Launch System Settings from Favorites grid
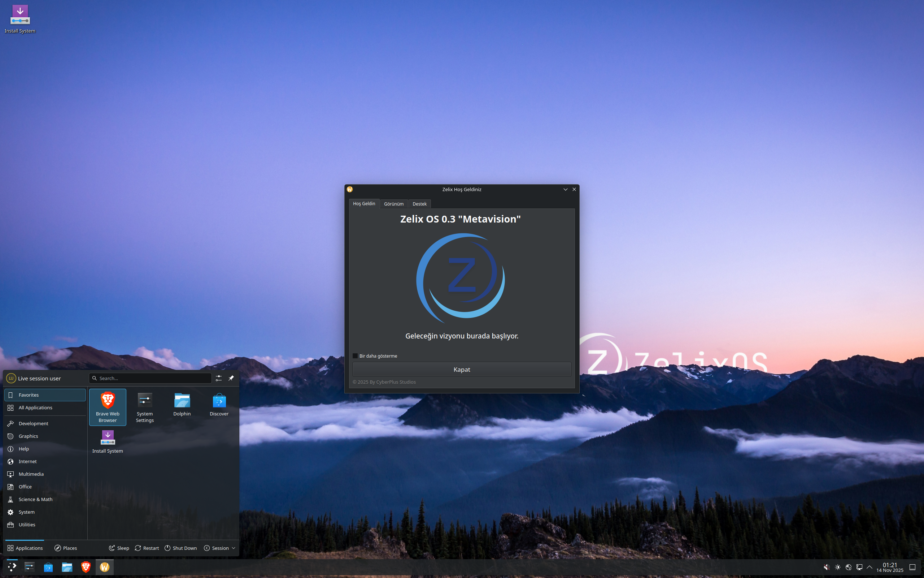 145,407
